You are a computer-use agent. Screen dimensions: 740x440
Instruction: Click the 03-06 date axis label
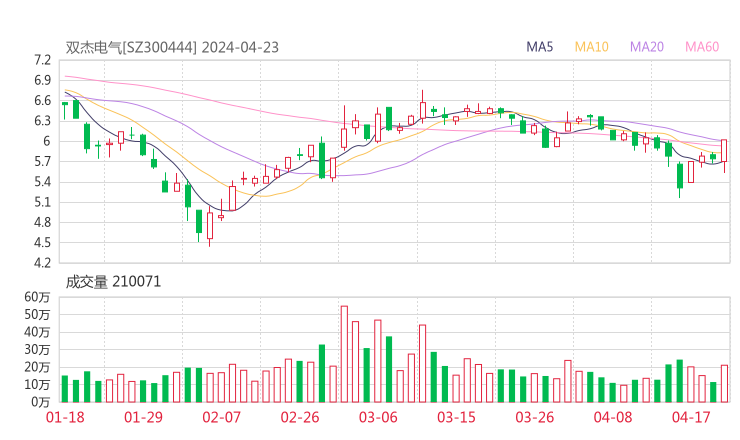[378, 417]
